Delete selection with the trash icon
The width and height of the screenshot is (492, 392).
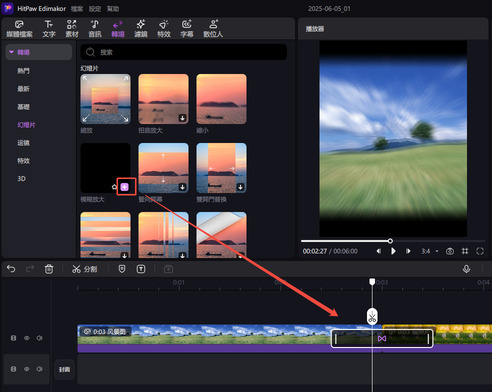pos(49,269)
